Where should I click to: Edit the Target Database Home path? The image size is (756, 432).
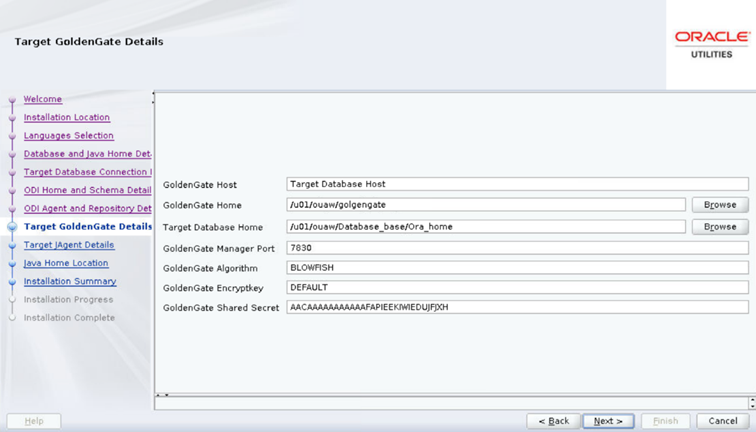coord(486,227)
